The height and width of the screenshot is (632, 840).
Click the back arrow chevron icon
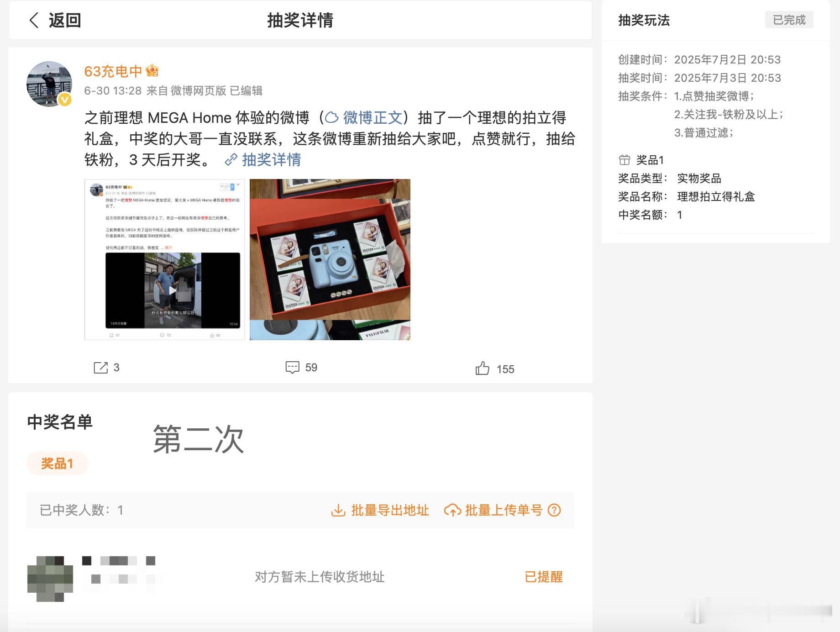[x=34, y=20]
